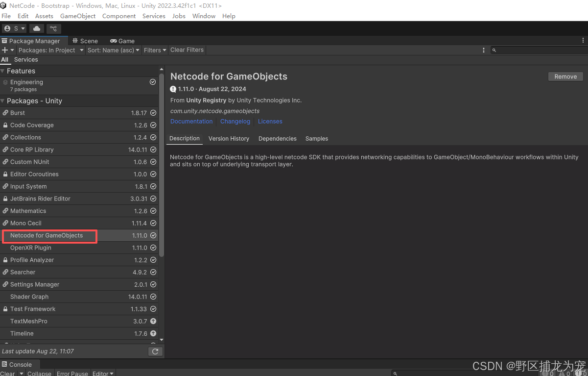The height and width of the screenshot is (376, 588).
Task: Click the Code Coverage lock icon
Action: coord(5,125)
